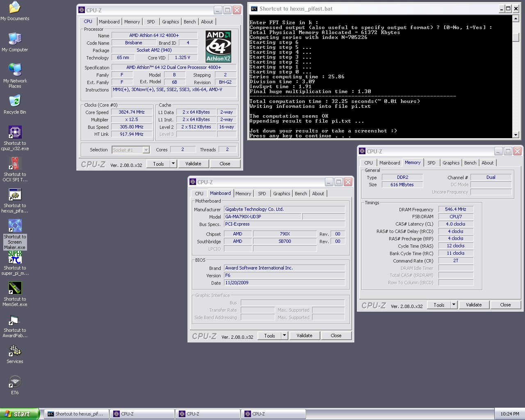Switch to Mainboard tab in CPU window
This screenshot has height=420, width=525.
[x=109, y=22]
